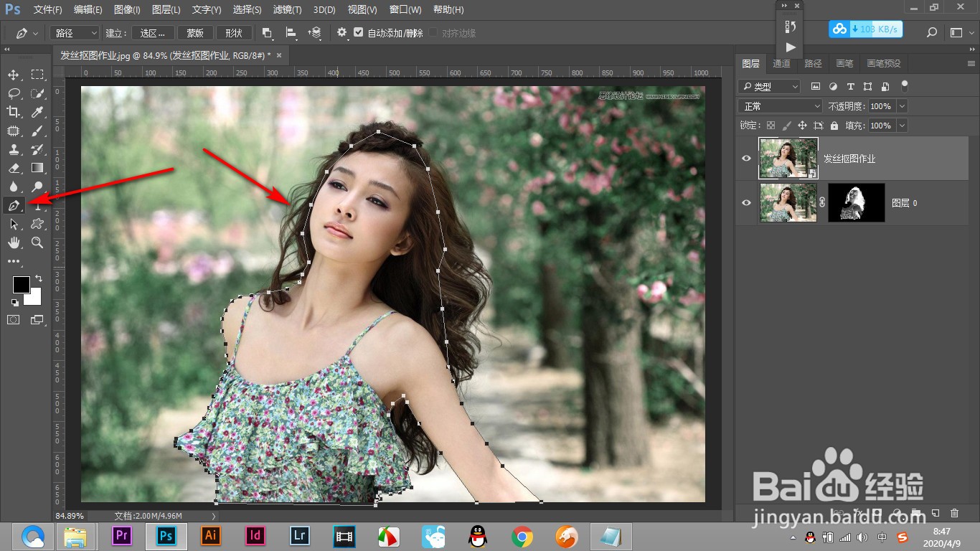Reset default foreground and background colors
The image size is (980, 551).
pyautogui.click(x=15, y=303)
